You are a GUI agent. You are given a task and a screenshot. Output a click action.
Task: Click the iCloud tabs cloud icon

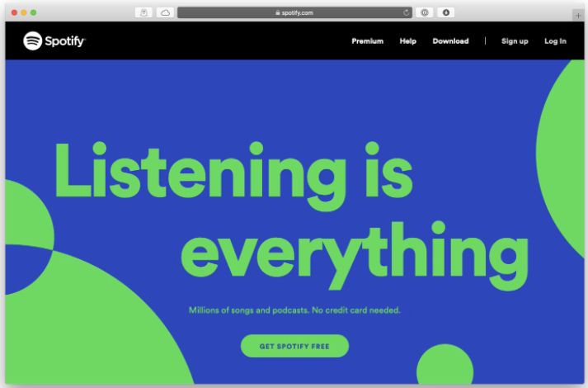point(165,12)
